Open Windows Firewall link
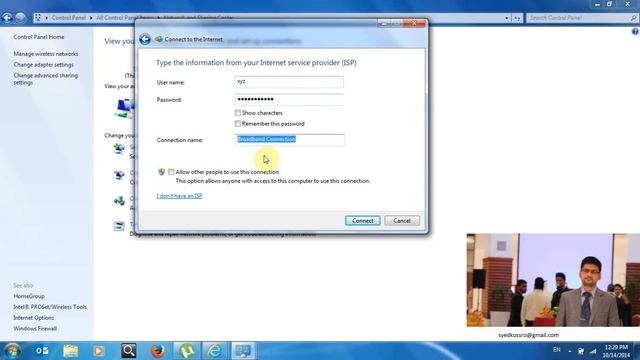This screenshot has height=360, width=640. (x=35, y=328)
